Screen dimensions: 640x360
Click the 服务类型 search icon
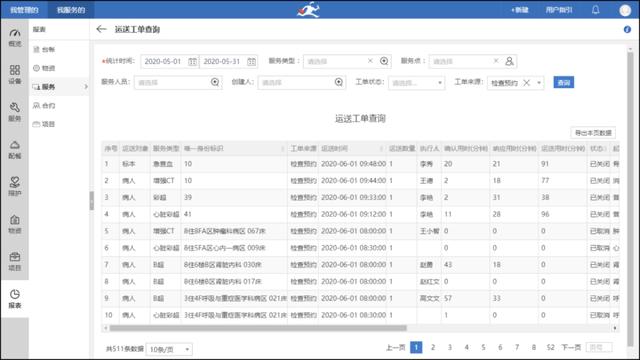[x=384, y=61]
